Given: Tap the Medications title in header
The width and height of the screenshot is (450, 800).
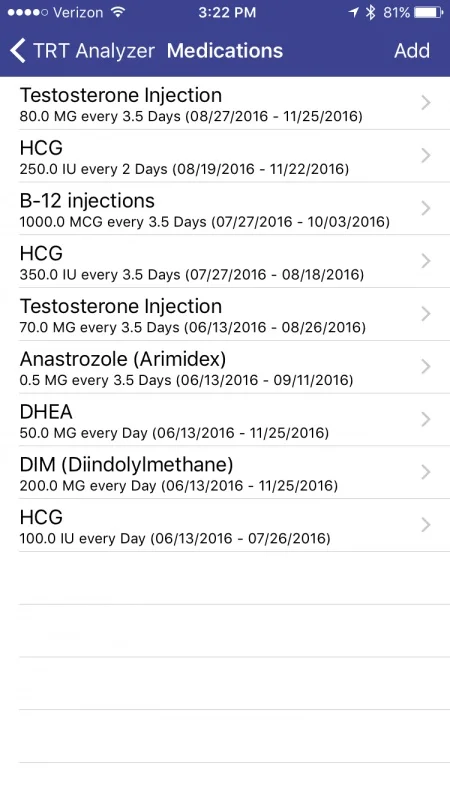Looking at the screenshot, I should point(225,51).
